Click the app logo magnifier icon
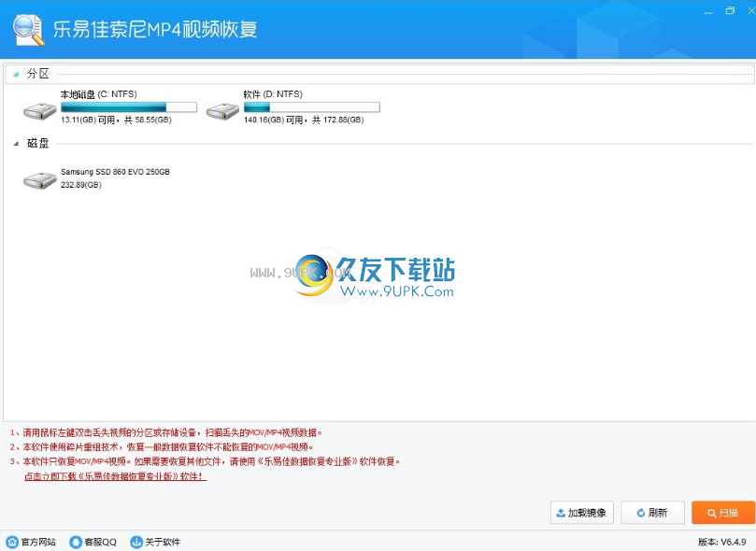 [x=28, y=30]
